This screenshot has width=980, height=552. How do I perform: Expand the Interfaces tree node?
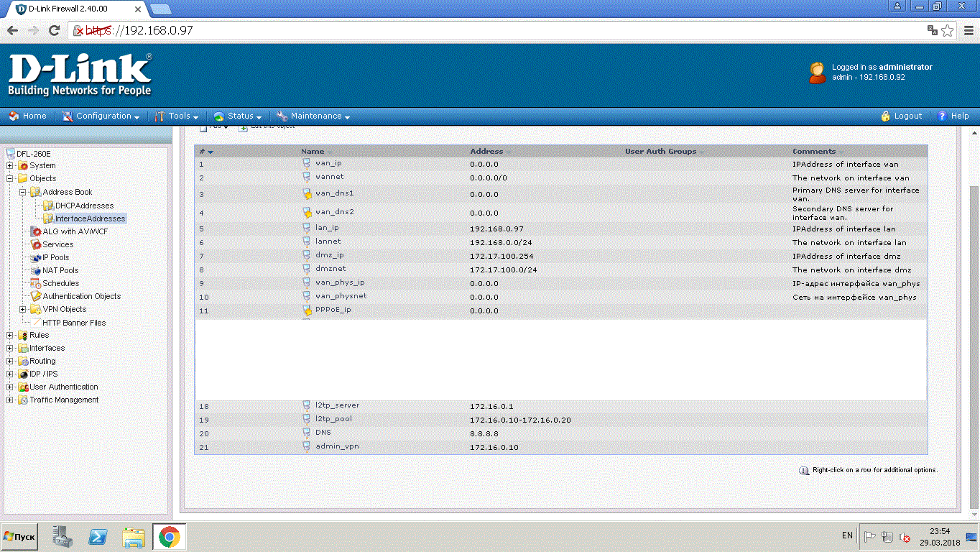pyautogui.click(x=10, y=348)
